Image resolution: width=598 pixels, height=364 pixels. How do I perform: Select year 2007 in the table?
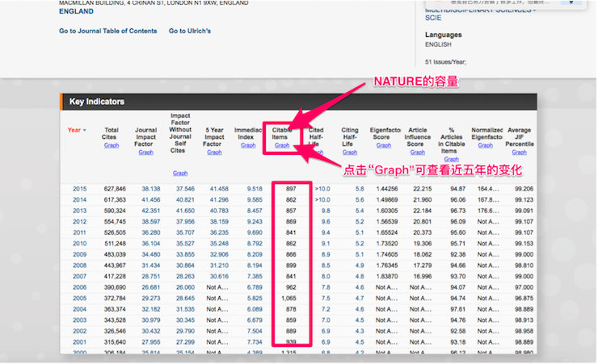80,276
